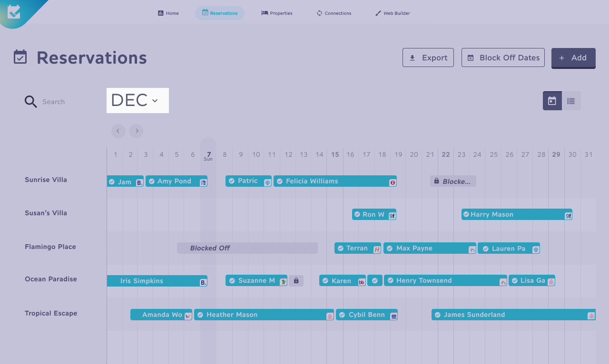Switch to calendar view icon
The image size is (609, 364).
[552, 101]
